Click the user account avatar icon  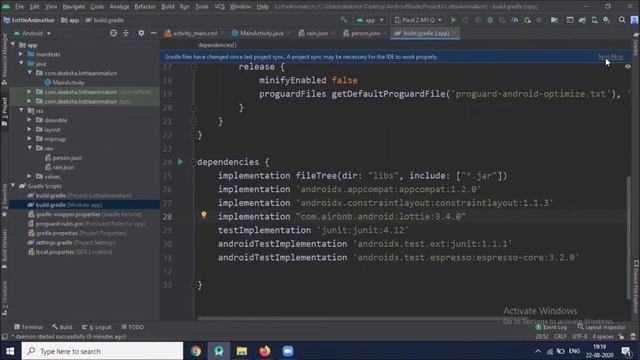click(x=634, y=20)
